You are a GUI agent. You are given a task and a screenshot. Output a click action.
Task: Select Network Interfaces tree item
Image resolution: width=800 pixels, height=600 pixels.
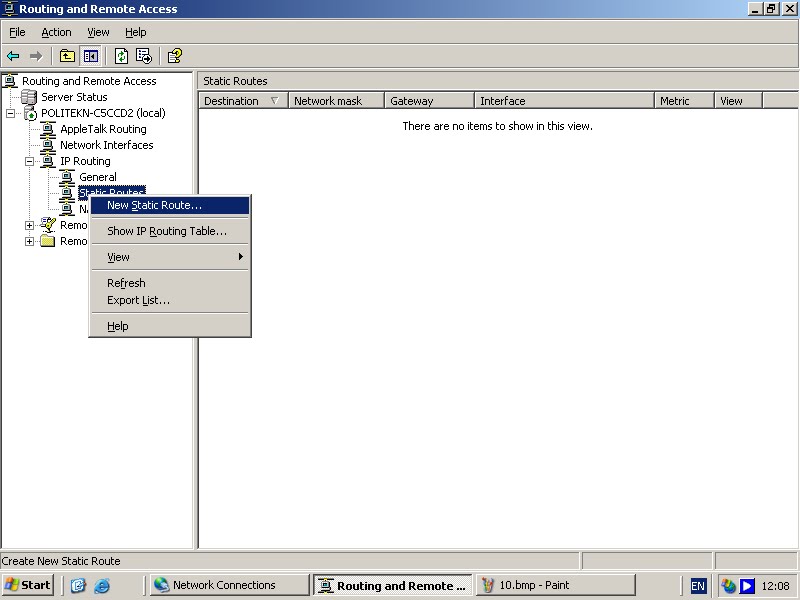107,145
